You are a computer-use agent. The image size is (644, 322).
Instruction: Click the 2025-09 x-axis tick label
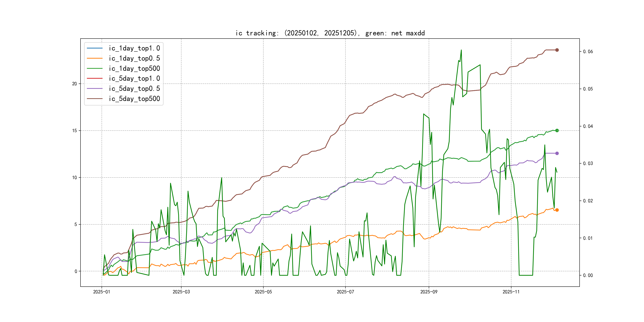(429, 292)
